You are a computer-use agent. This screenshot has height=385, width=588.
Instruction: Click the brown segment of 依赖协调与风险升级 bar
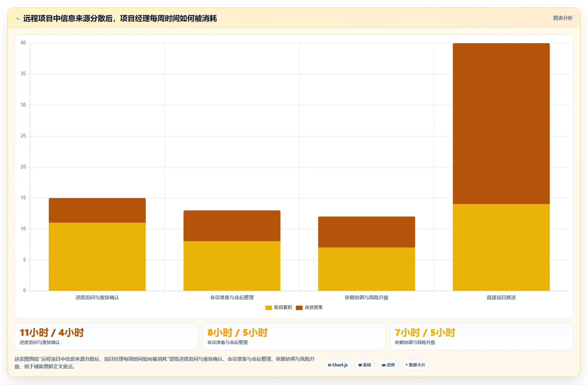tap(366, 232)
